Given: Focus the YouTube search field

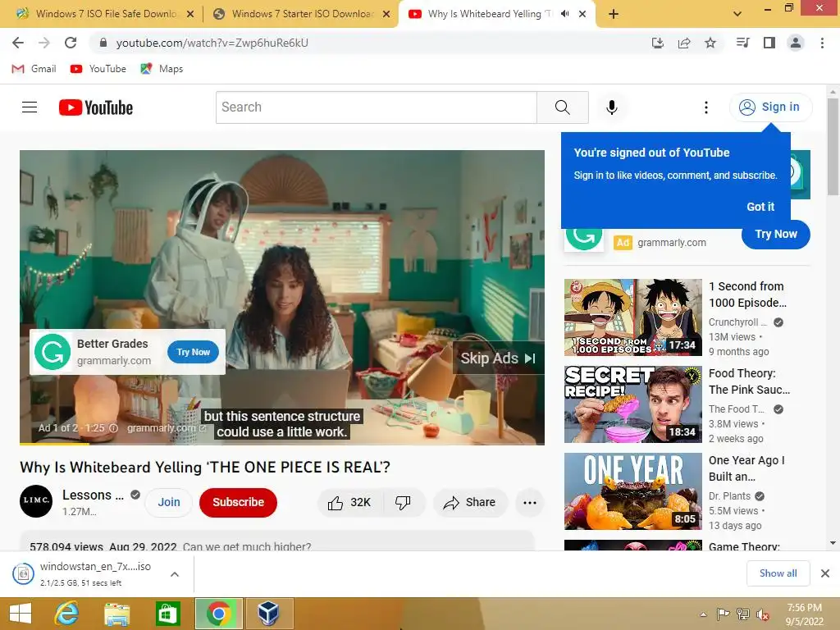Looking at the screenshot, I should (x=376, y=107).
